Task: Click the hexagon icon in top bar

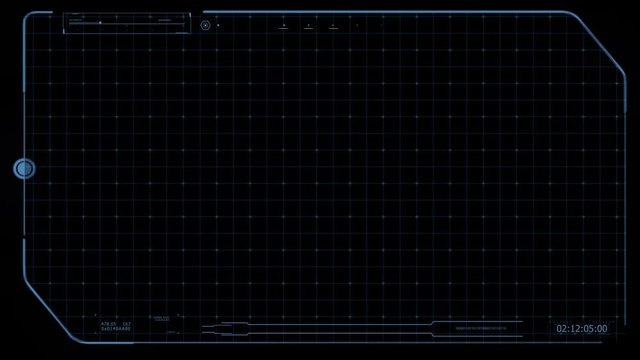Action: pyautogui.click(x=205, y=25)
